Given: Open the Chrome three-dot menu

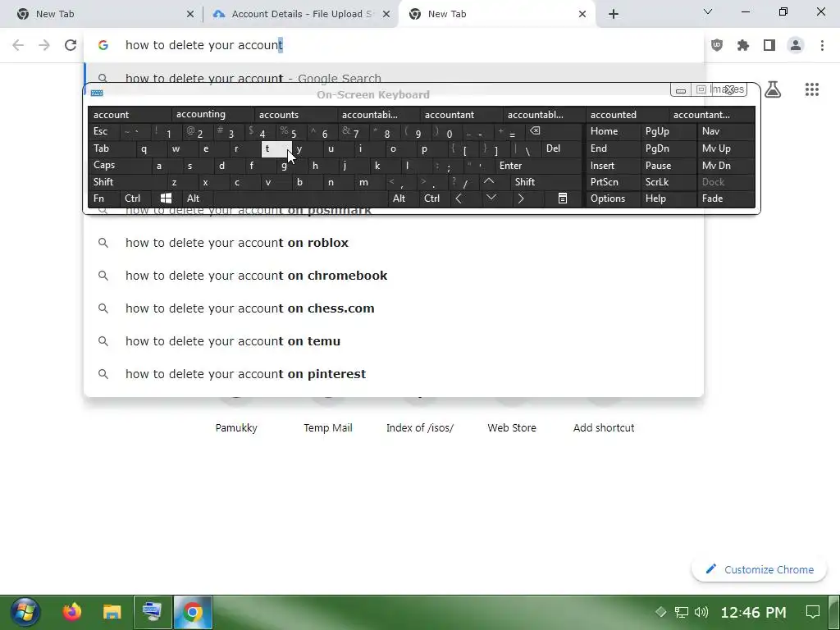Looking at the screenshot, I should [822, 45].
